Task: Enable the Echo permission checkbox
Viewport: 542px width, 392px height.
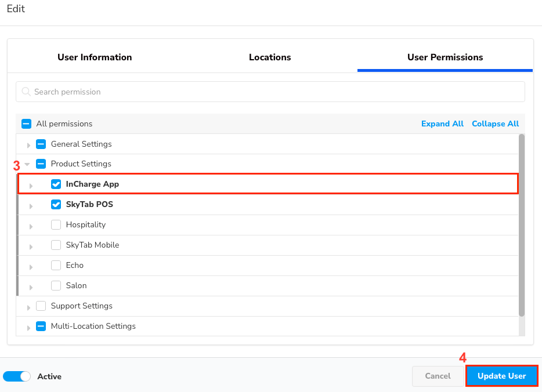Action: [56, 265]
